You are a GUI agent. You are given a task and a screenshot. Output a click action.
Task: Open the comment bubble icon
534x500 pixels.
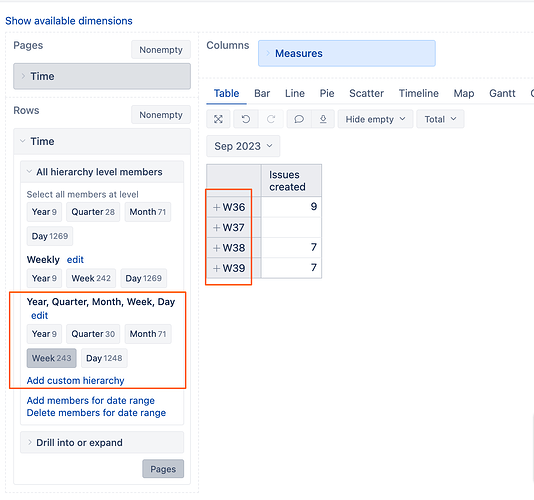[x=299, y=119]
